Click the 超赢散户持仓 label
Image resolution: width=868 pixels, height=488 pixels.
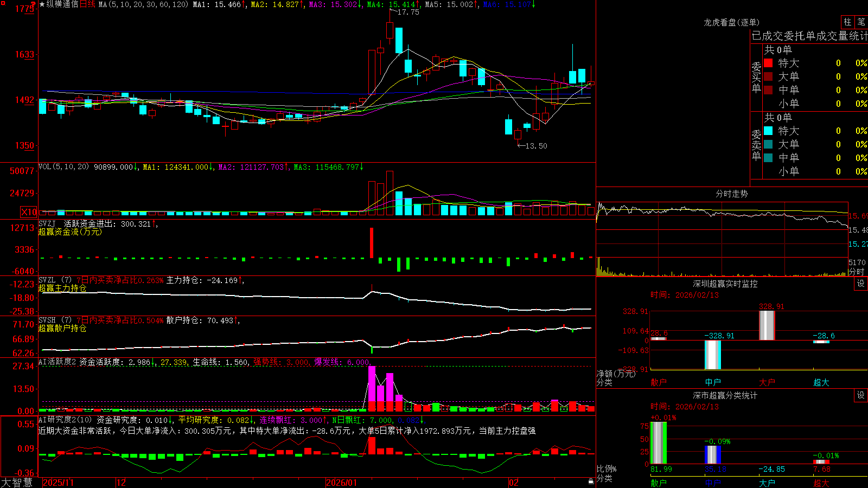click(x=62, y=328)
